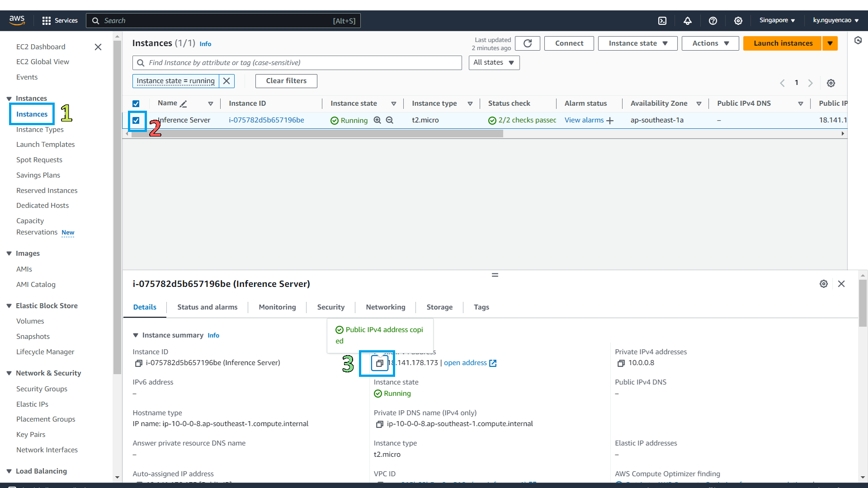868x488 pixels.
Task: Switch to the Details tab
Action: click(145, 307)
